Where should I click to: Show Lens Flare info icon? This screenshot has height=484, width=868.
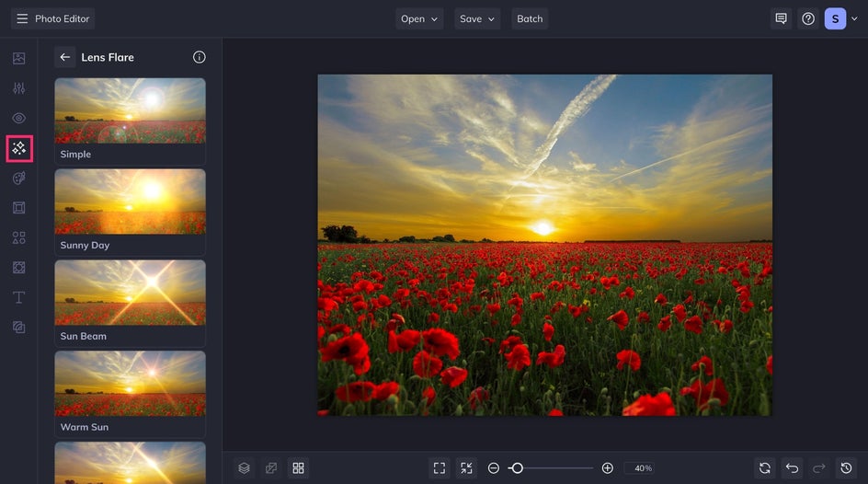(200, 57)
